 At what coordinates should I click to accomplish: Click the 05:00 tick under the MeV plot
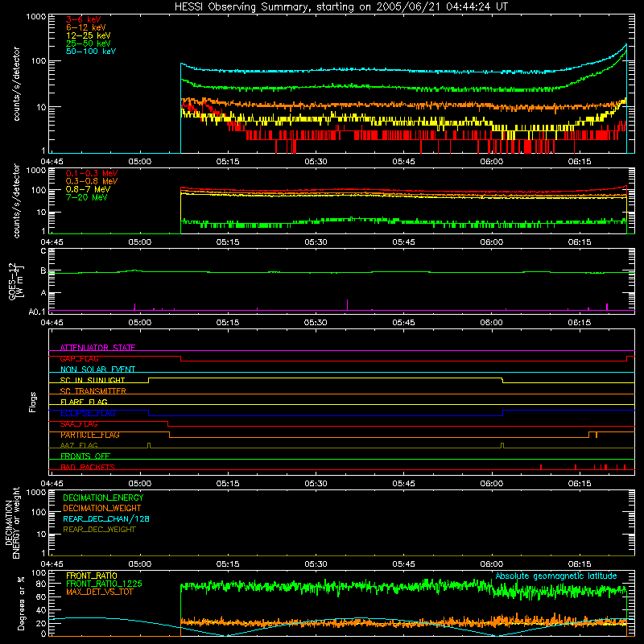(x=140, y=242)
